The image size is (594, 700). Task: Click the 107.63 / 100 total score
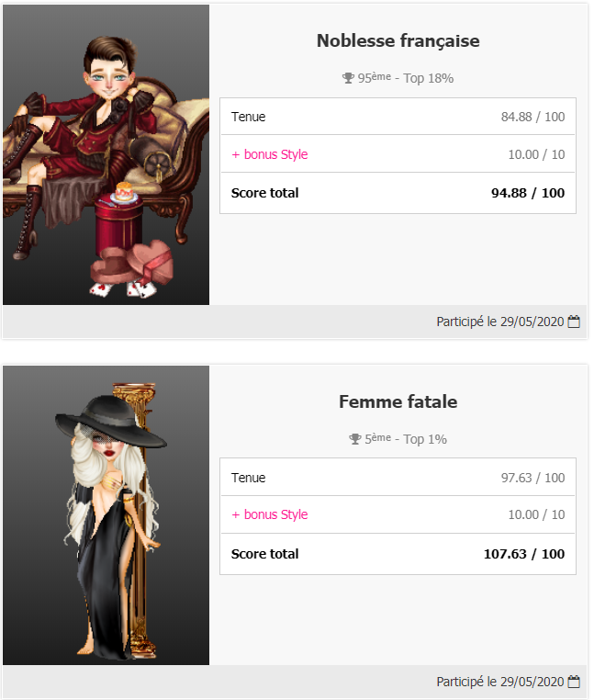click(x=524, y=554)
